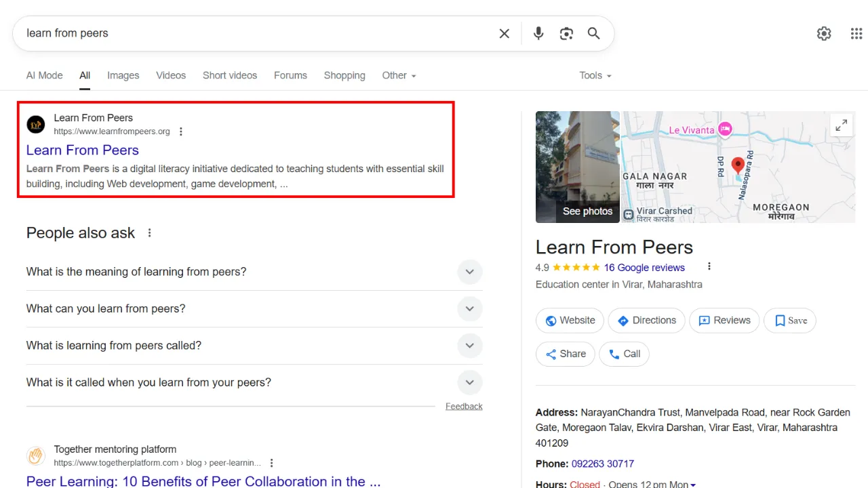Open Google Lens image search icon
The image size is (868, 488).
pyautogui.click(x=566, y=33)
